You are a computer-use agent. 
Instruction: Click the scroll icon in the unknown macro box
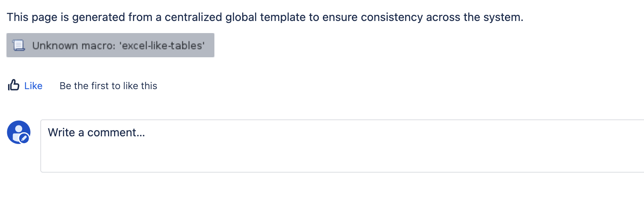click(19, 45)
